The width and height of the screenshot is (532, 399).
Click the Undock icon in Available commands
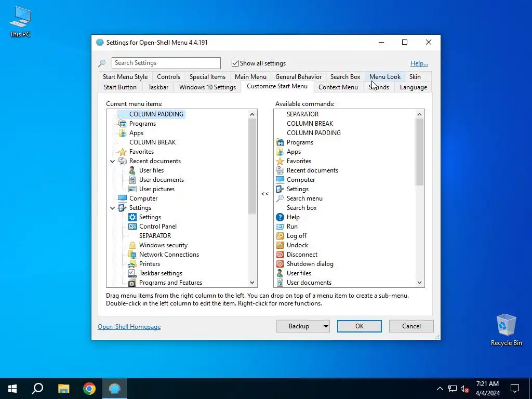coord(280,245)
